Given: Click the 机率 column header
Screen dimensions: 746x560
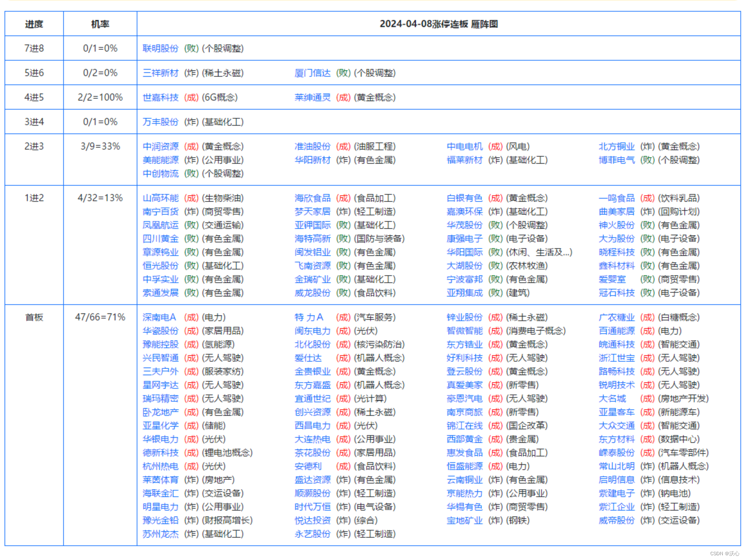Looking at the screenshot, I should 100,24.
